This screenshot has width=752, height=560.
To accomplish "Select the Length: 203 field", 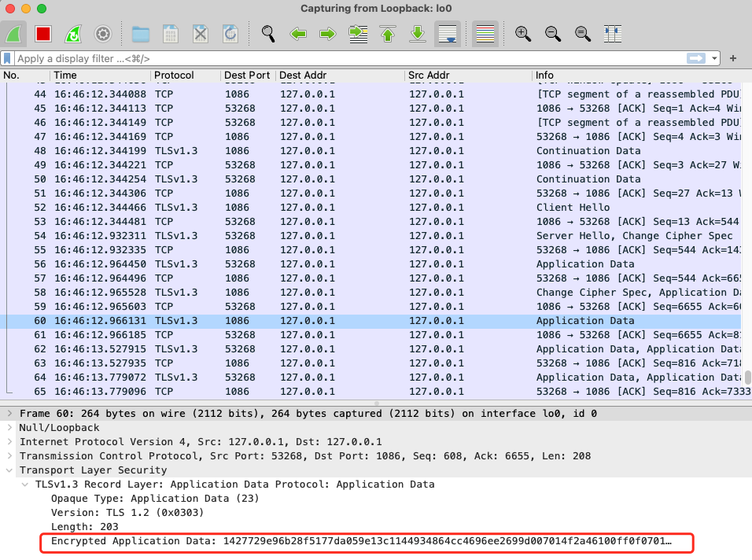I will click(x=84, y=526).
